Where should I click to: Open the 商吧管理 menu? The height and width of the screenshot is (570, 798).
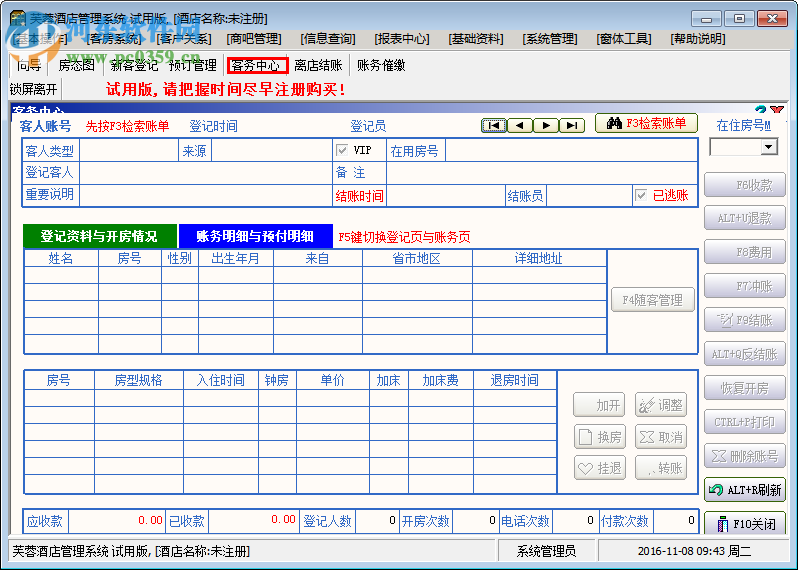click(x=254, y=39)
